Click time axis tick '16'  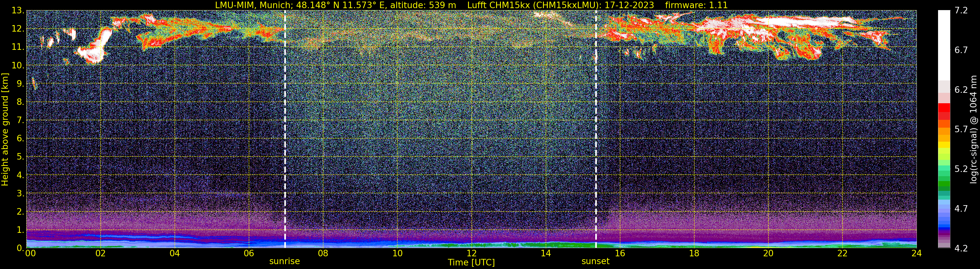click(620, 254)
